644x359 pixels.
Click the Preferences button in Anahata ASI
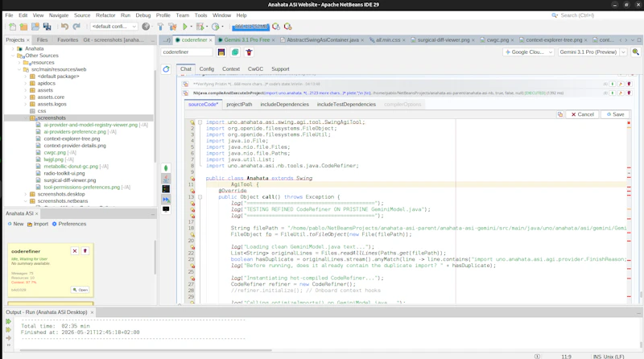click(69, 224)
